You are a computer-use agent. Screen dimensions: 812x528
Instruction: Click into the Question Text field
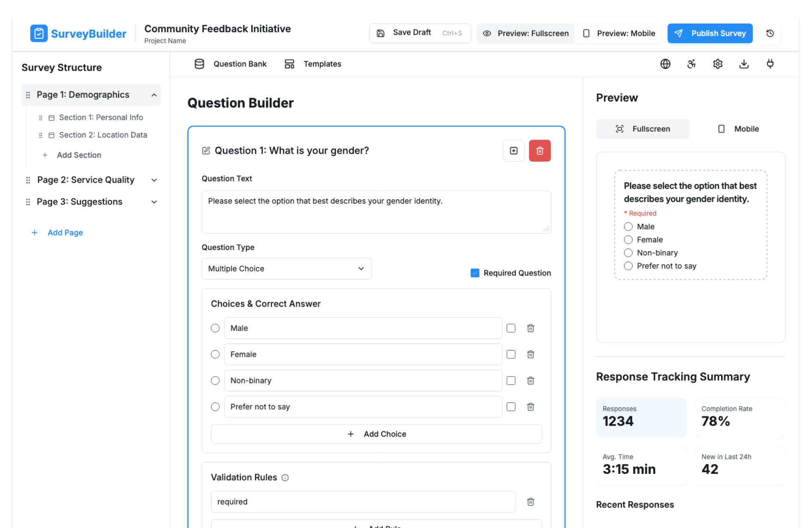pyautogui.click(x=376, y=212)
